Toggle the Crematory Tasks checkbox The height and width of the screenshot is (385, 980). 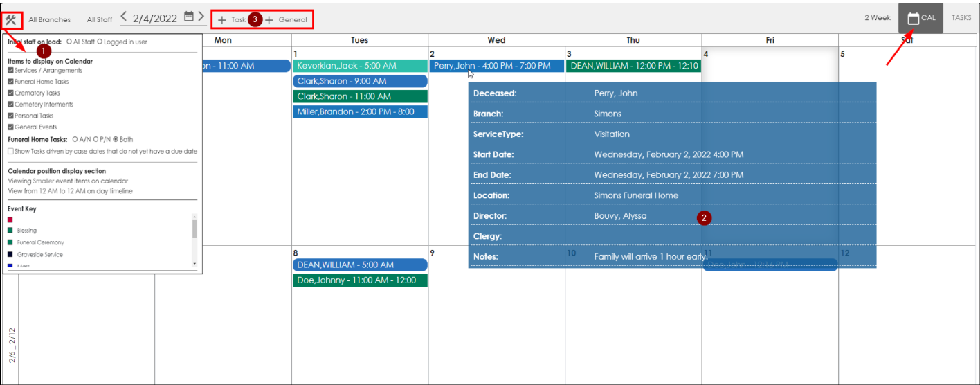pyautogui.click(x=10, y=93)
